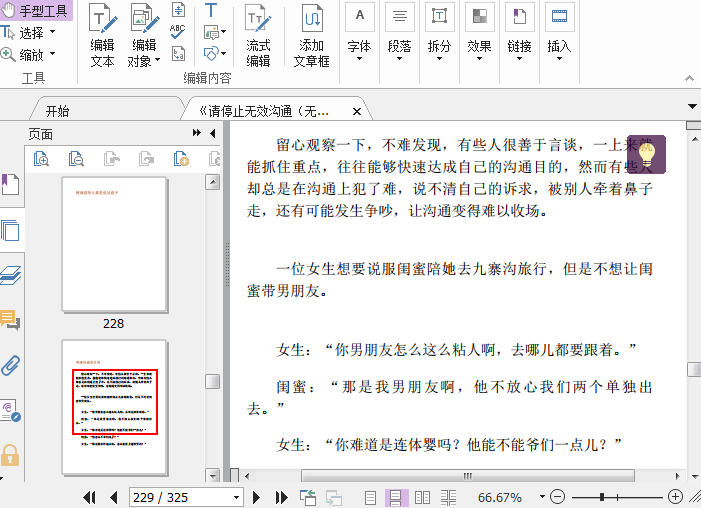This screenshot has width=701, height=508.
Task: Click the zoom out minus button
Action: click(557, 496)
